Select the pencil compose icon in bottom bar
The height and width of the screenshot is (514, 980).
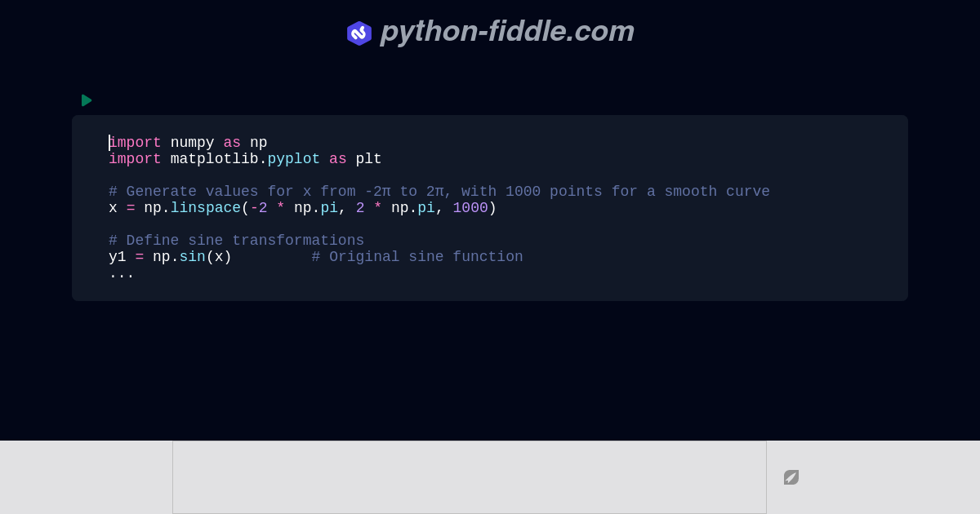click(x=791, y=477)
